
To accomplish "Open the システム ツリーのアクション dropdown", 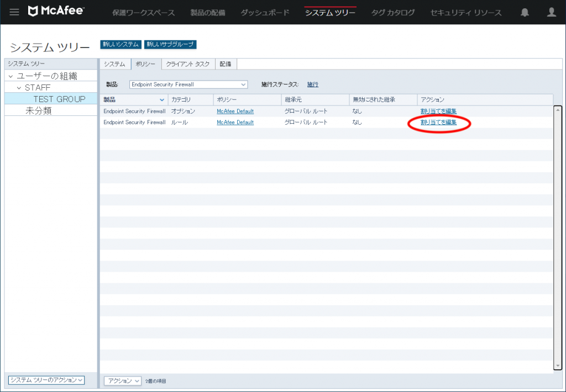I will tap(46, 380).
